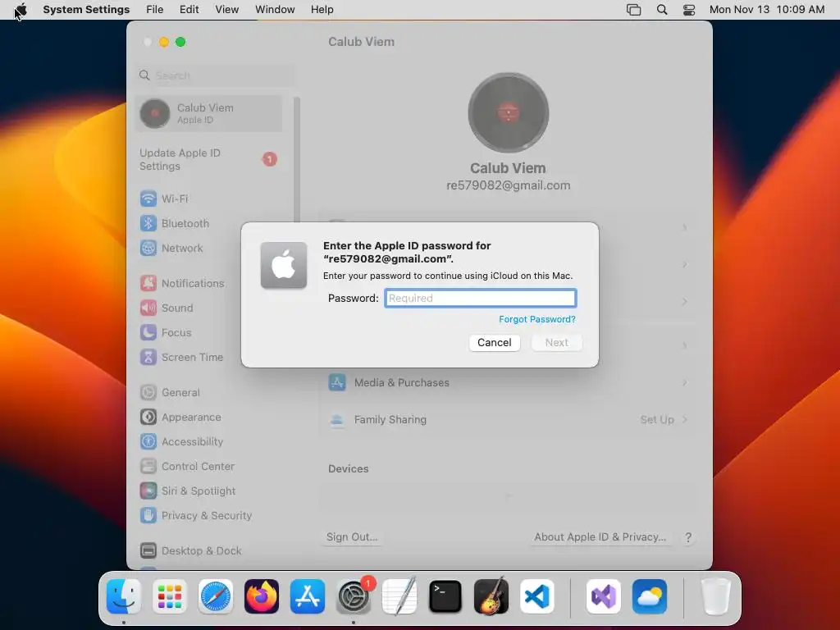The width and height of the screenshot is (840, 630).
Task: Select Calub Viem Apple ID in sidebar
Action: (x=209, y=113)
